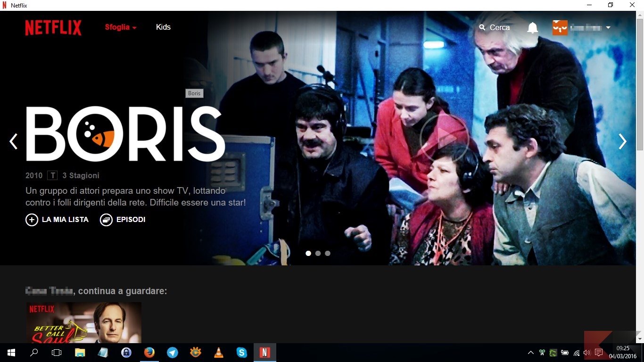Open Skype from the taskbar
The width and height of the screenshot is (644, 362).
pyautogui.click(x=242, y=353)
